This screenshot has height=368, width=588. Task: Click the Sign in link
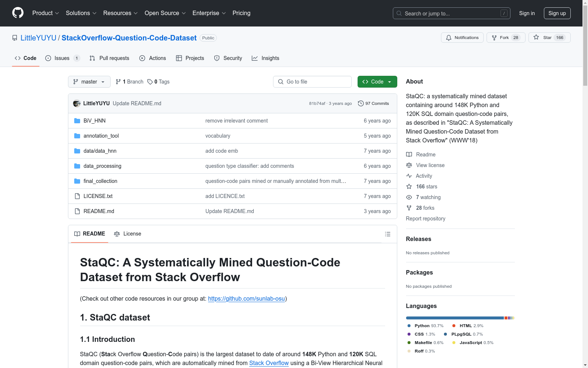pyautogui.click(x=527, y=13)
